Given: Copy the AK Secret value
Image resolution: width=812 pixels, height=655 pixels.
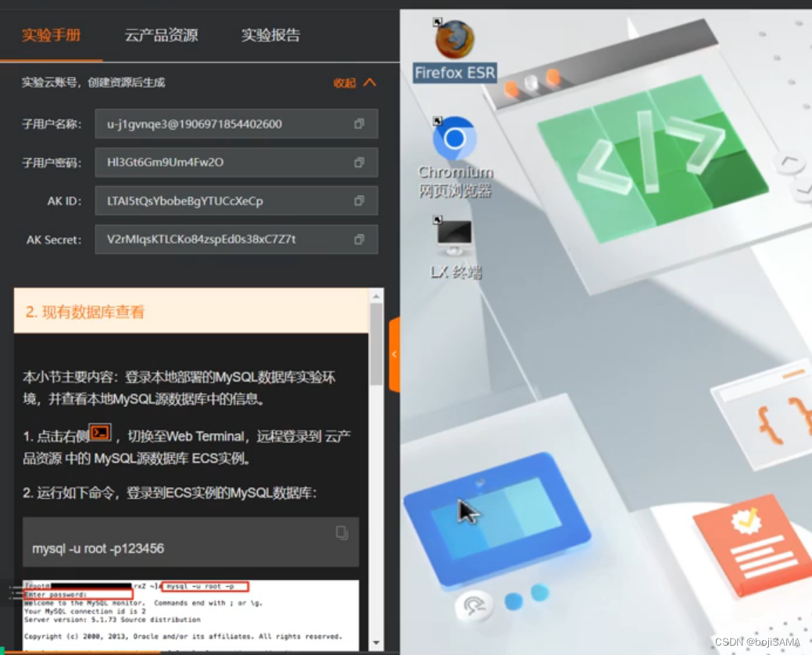Looking at the screenshot, I should (x=359, y=239).
